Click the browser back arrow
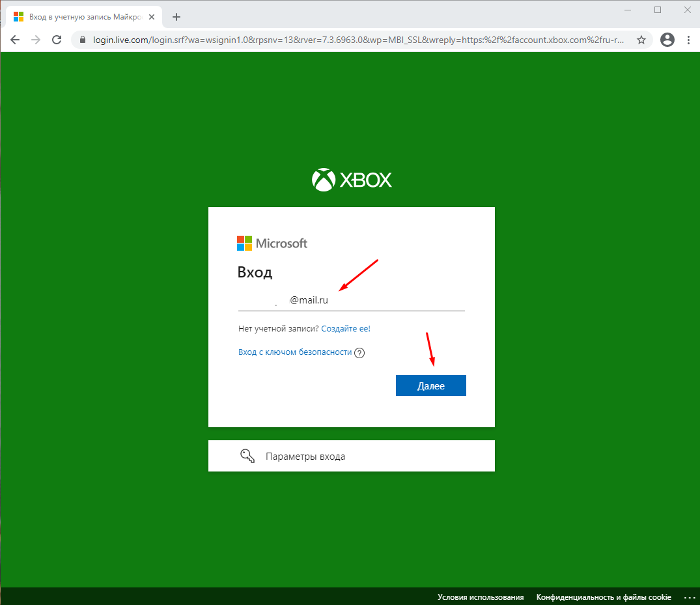The image size is (700, 605). 15,40
